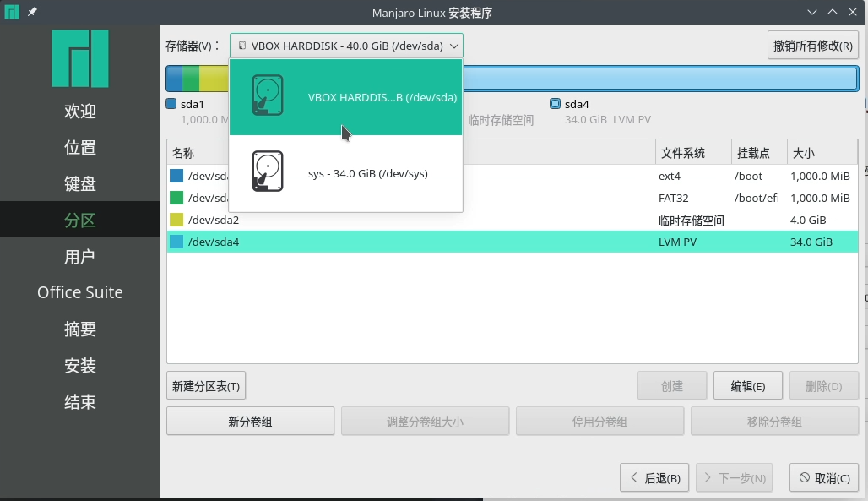Go to the 结束 step in sidebar
Viewport: 868px width, 501px height.
[x=80, y=402]
